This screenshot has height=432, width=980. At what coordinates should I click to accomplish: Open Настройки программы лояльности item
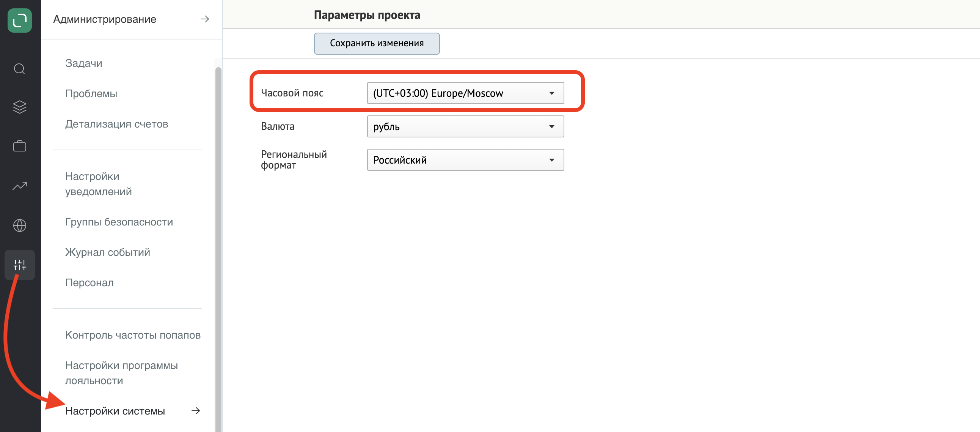121,373
